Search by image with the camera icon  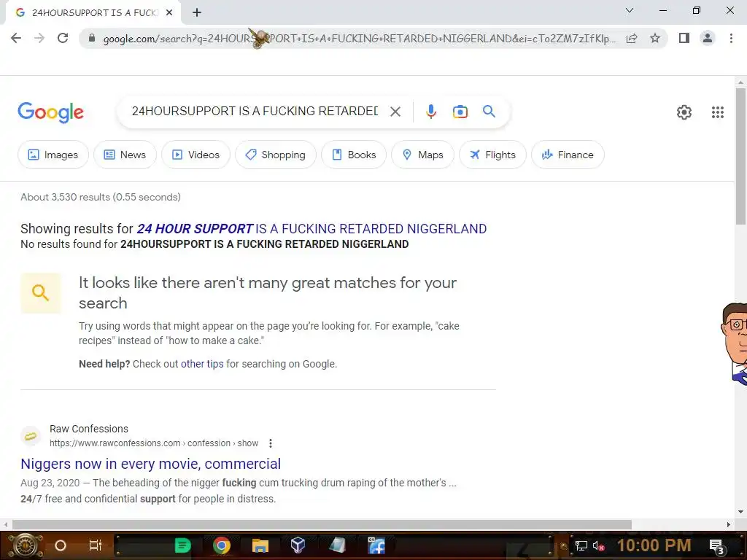coord(460,112)
